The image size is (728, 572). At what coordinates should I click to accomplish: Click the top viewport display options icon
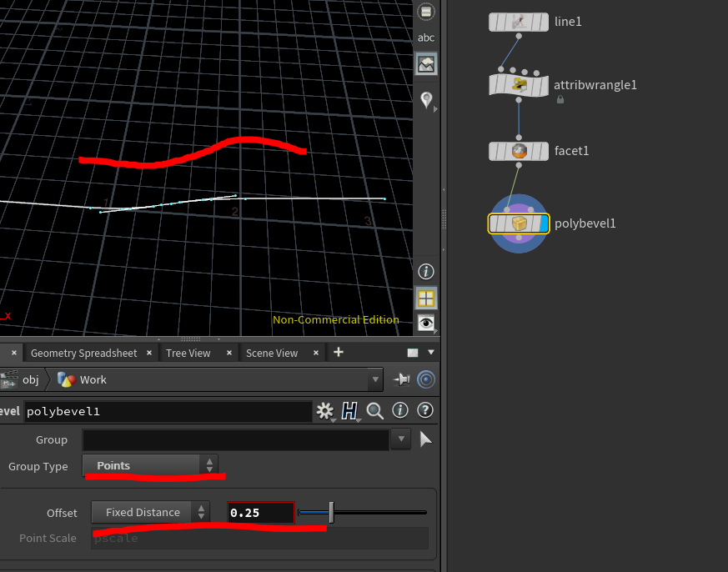(426, 12)
